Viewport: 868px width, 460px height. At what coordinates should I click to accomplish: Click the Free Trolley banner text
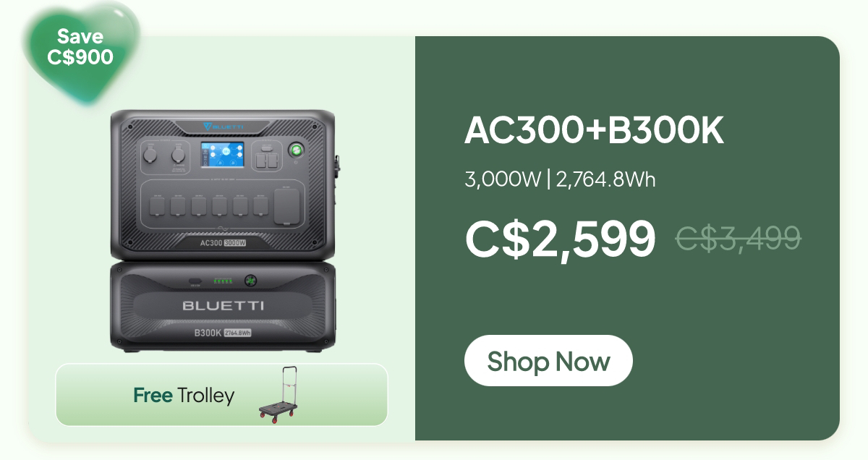(184, 396)
